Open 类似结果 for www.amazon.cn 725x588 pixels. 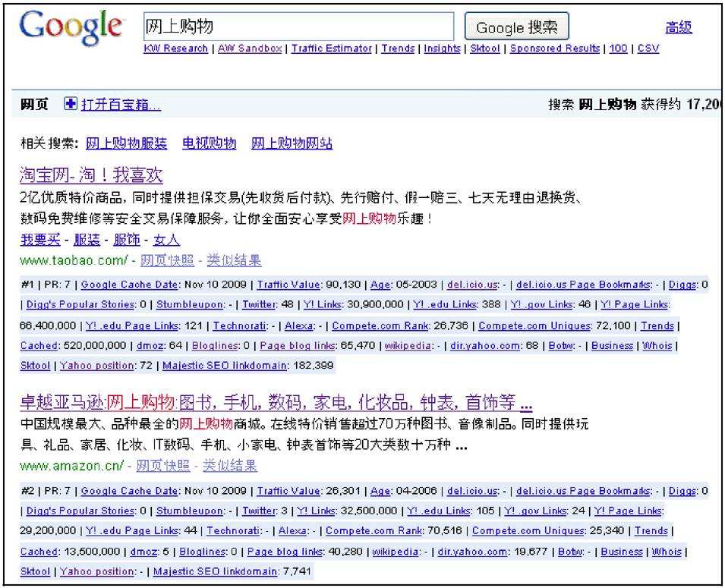coord(230,466)
